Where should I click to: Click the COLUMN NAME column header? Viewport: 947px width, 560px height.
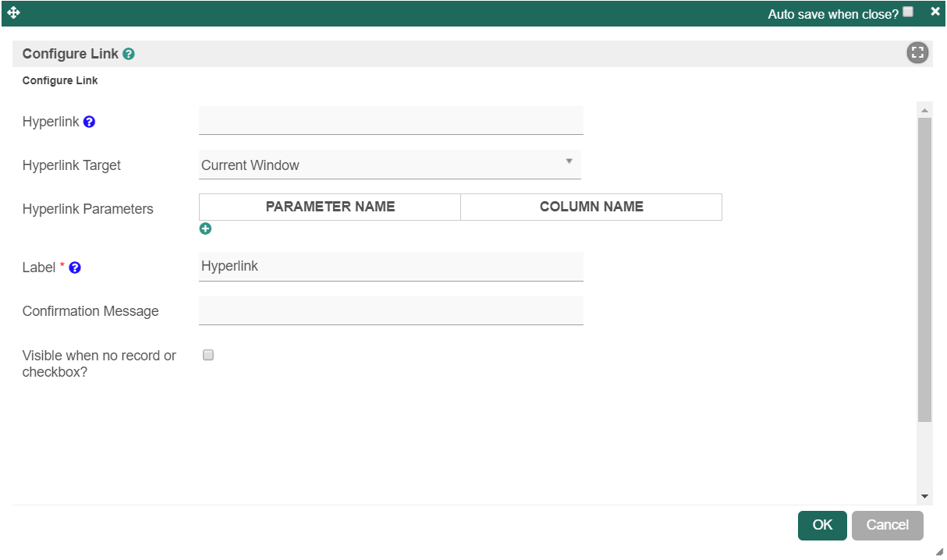point(591,207)
